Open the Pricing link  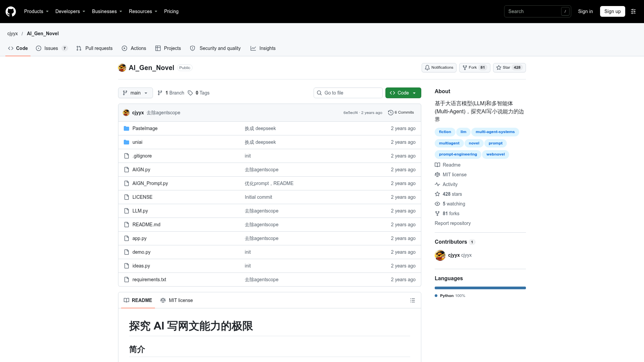tap(171, 11)
